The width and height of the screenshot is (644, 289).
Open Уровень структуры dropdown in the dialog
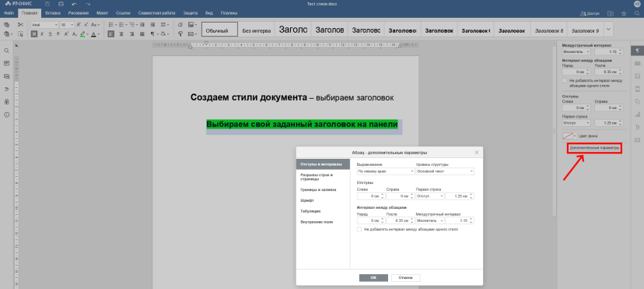[x=445, y=171]
